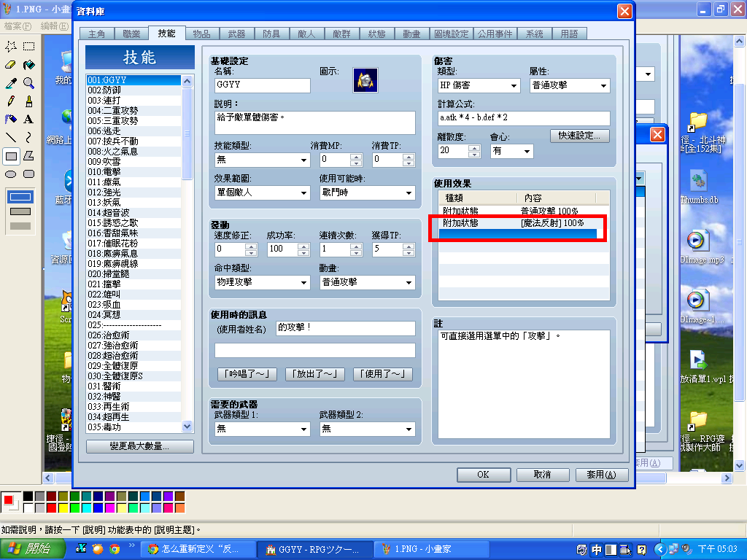Pick the Rounded Rectangle tool in Paint
The image size is (747, 560).
pos(29,174)
